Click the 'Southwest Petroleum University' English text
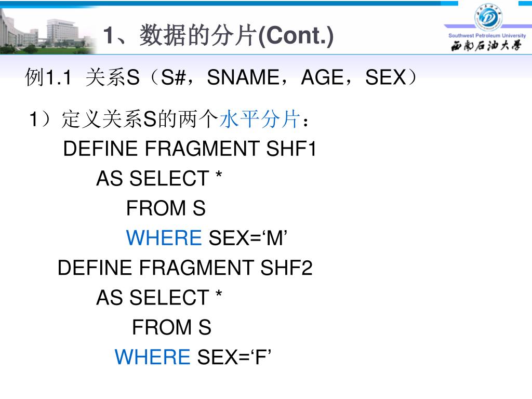 (x=487, y=35)
